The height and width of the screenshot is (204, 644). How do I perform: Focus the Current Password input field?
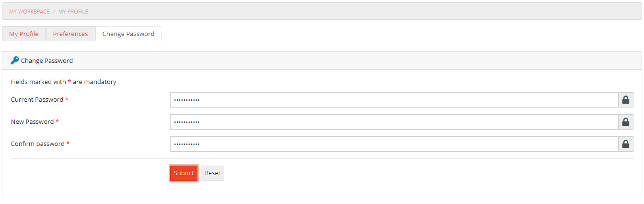tap(394, 100)
